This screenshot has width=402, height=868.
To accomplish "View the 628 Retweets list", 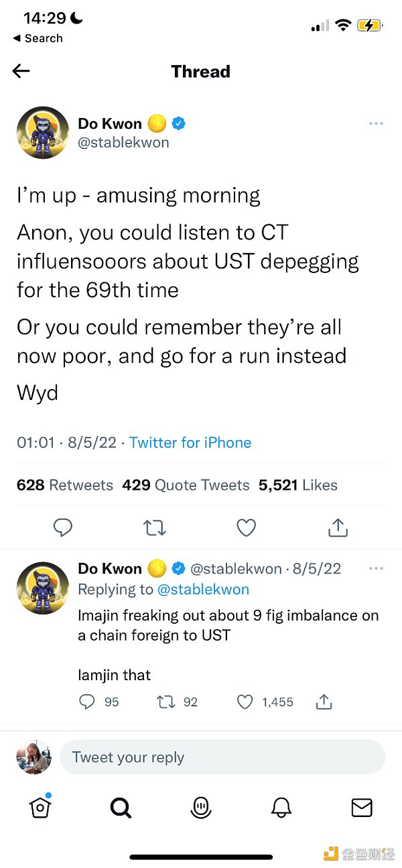I will (65, 485).
